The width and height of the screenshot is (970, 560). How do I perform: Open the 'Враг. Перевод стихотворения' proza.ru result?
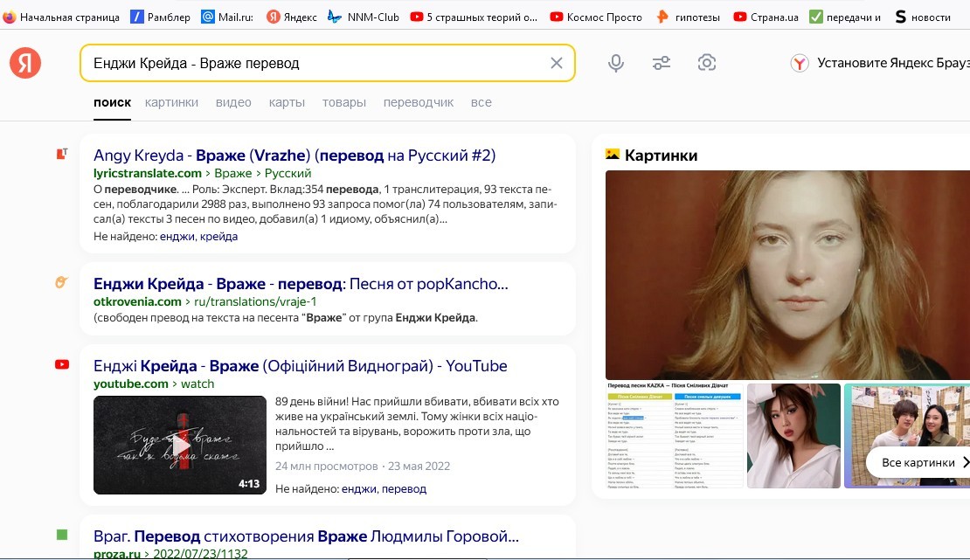[306, 536]
